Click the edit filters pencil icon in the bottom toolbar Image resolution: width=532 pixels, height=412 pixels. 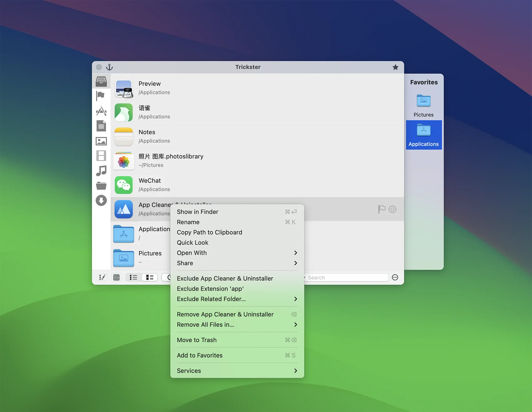click(102, 277)
